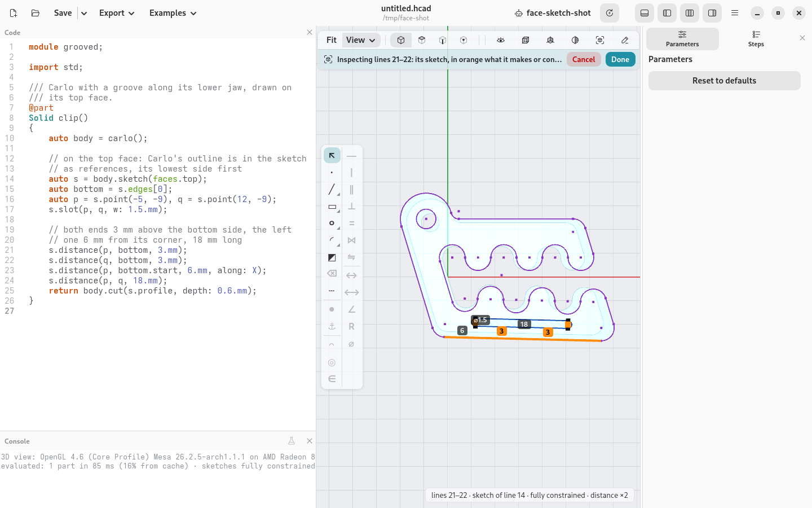Close the Console panel
Image resolution: width=812 pixels, height=508 pixels.
[x=310, y=441]
